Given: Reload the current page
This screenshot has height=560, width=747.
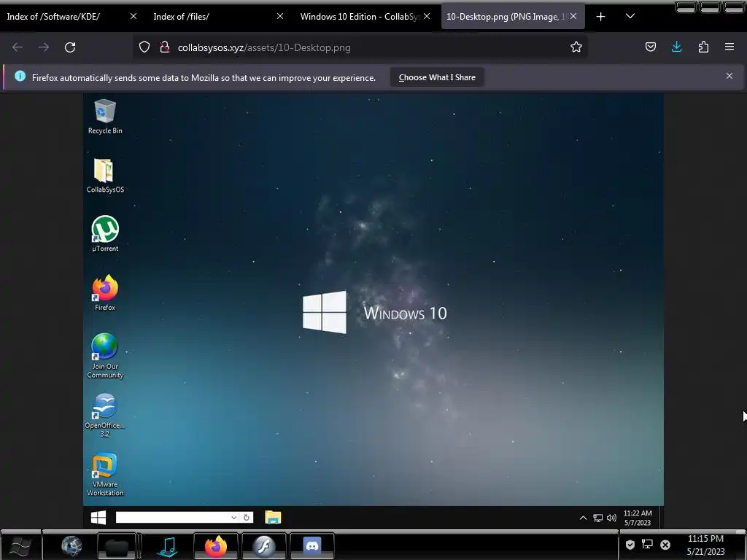Looking at the screenshot, I should coord(70,47).
